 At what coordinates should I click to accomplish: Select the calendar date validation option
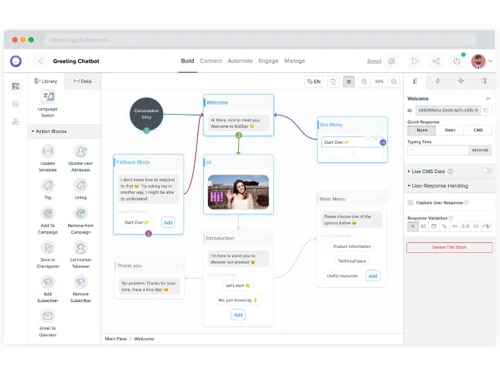434,226
